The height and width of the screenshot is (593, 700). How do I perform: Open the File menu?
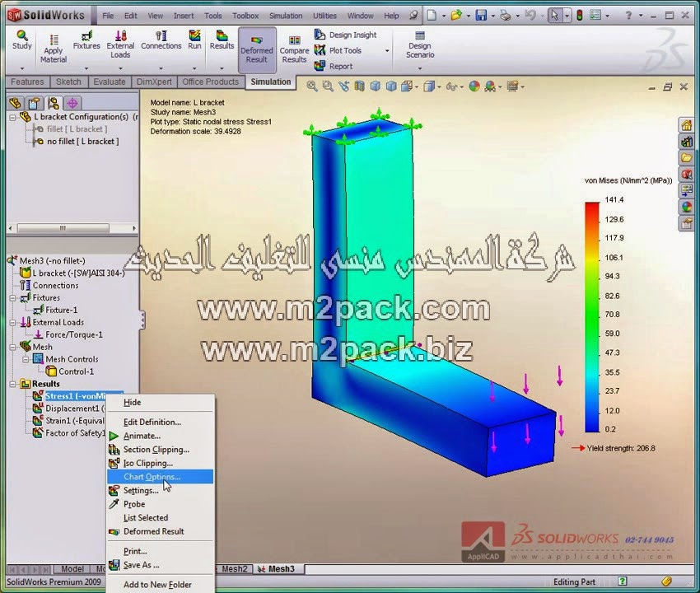(x=108, y=16)
